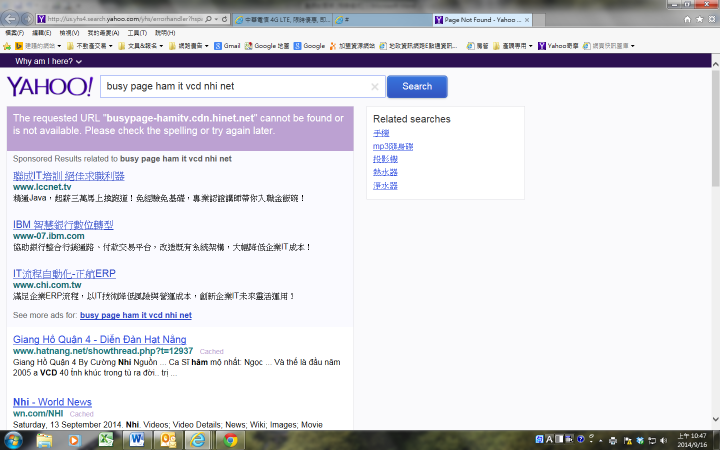
Task: Click the printer icon in system tray
Action: (x=613, y=441)
